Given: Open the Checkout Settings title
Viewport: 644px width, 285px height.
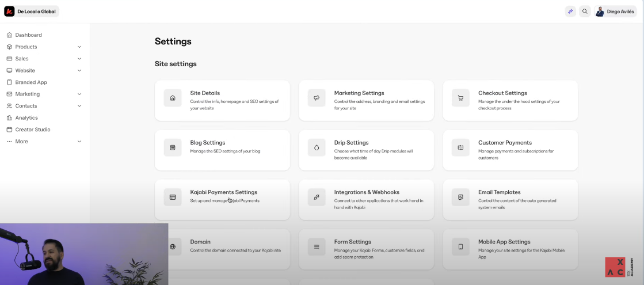Looking at the screenshot, I should [503, 93].
